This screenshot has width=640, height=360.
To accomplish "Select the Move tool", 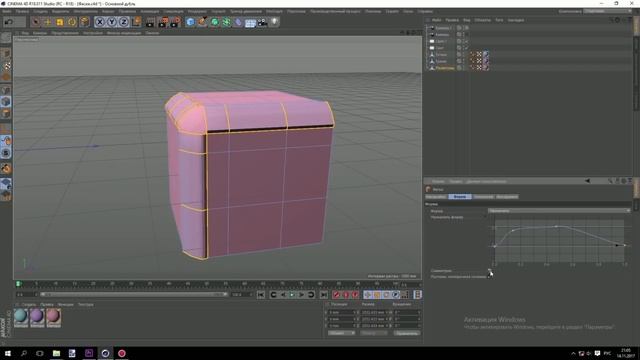I will pyautogui.click(x=48, y=22).
